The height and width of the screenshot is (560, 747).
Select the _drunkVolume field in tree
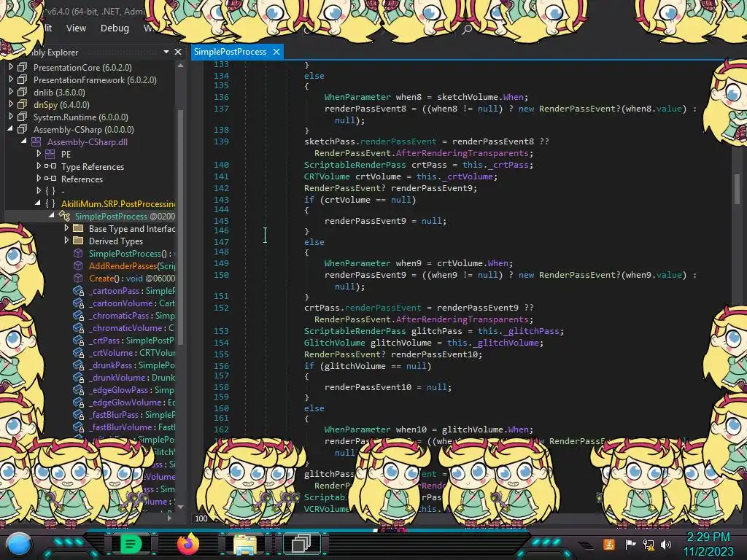[132, 377]
